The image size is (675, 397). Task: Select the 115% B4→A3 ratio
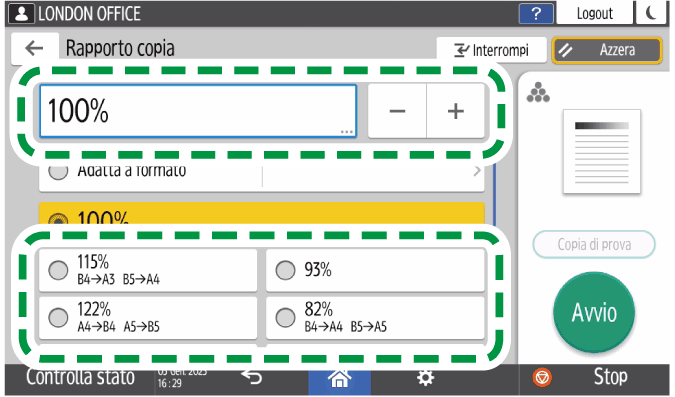coord(148,270)
